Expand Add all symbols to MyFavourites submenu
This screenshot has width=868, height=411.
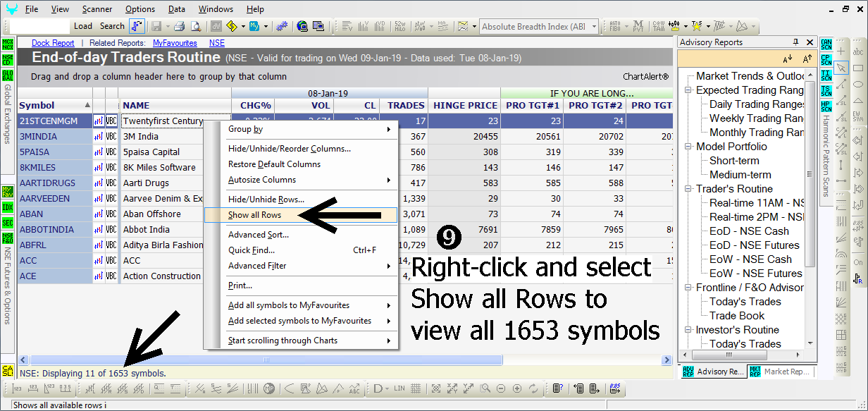[301, 305]
